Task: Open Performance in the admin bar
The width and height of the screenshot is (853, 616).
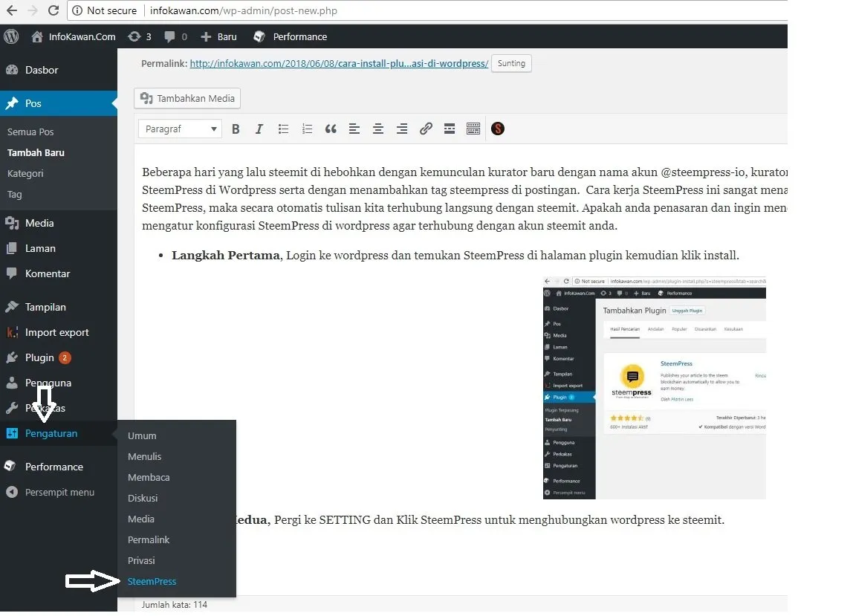Action: coord(291,36)
